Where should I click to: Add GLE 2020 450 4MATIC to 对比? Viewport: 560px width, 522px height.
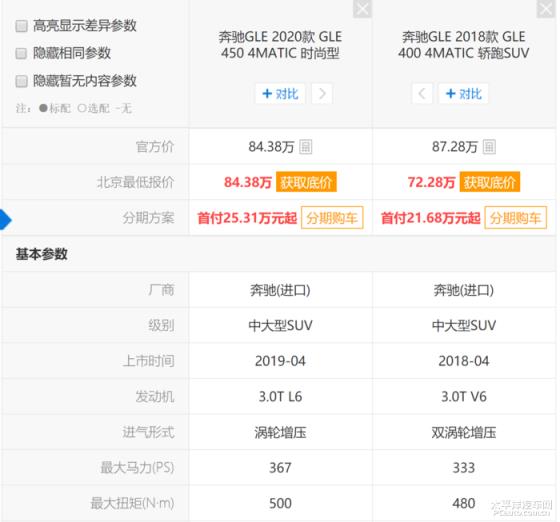tap(280, 94)
